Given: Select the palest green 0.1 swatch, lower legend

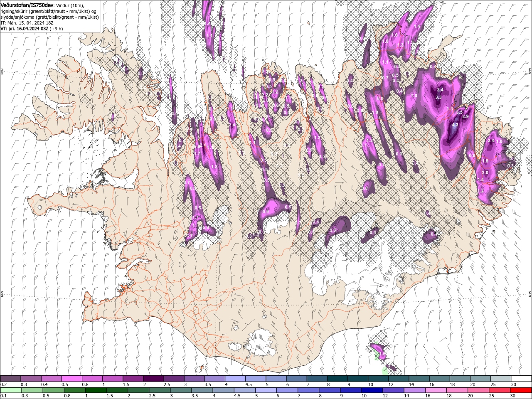Looking at the screenshot, I should coord(11,390).
